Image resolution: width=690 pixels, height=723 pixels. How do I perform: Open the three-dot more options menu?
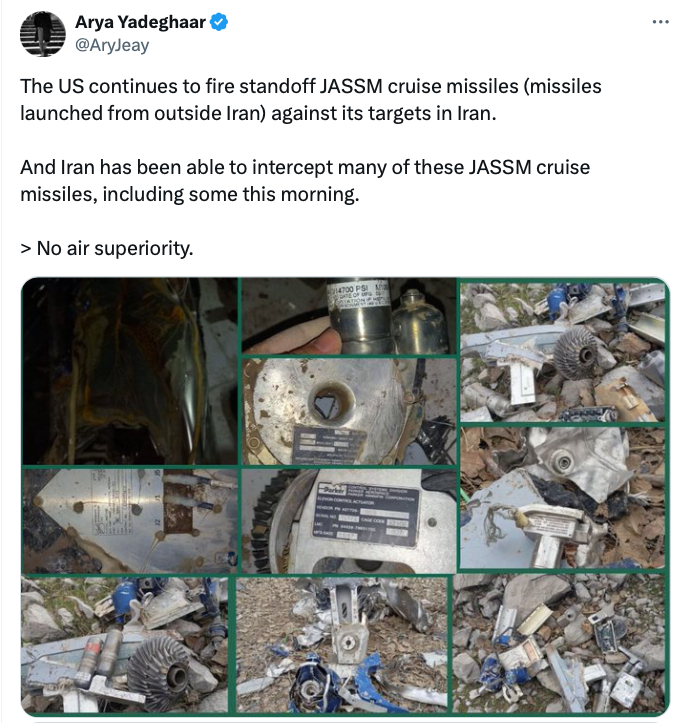[x=660, y=22]
